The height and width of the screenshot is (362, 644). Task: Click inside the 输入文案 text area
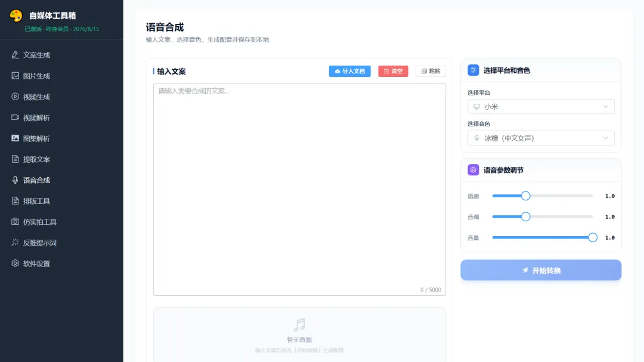(299, 190)
